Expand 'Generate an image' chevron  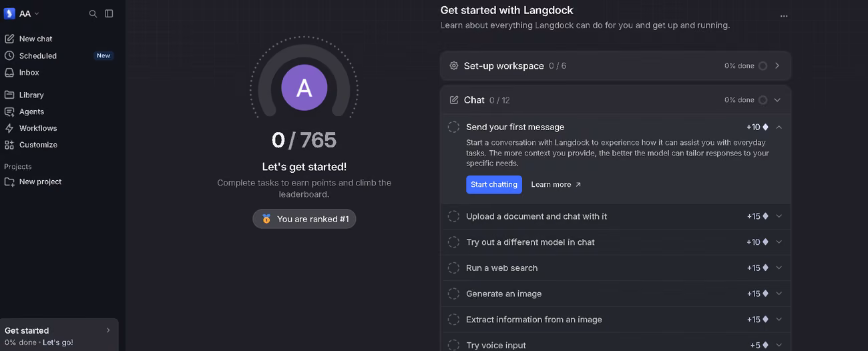pyautogui.click(x=779, y=294)
